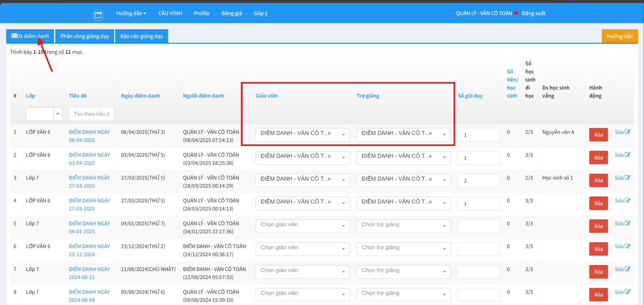Open Chọn giáo viên dropdown in row 5
The image size is (644, 305).
pyautogui.click(x=303, y=226)
